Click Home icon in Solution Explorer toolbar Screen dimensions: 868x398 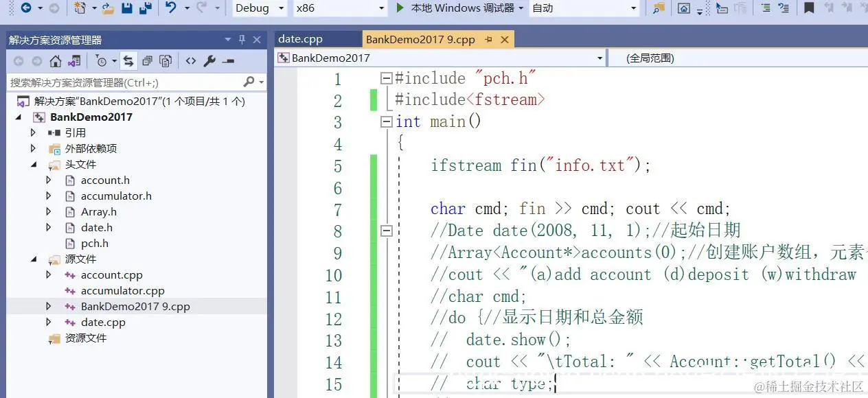(x=56, y=61)
